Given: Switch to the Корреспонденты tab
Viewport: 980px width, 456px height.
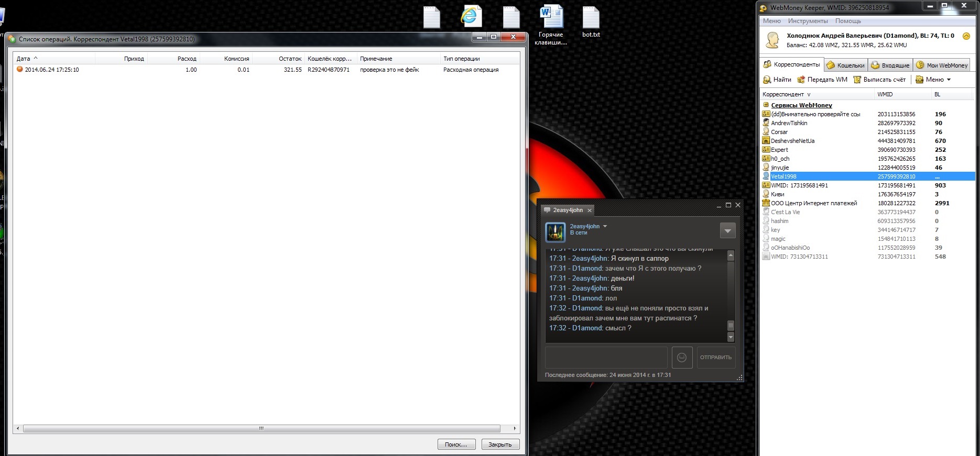Looking at the screenshot, I should point(791,64).
